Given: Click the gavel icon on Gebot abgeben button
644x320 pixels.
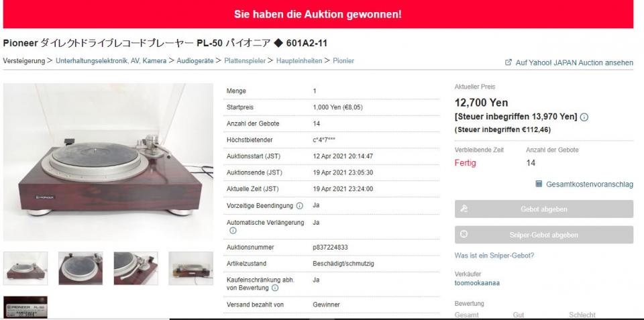Looking at the screenshot, I should [x=464, y=209].
